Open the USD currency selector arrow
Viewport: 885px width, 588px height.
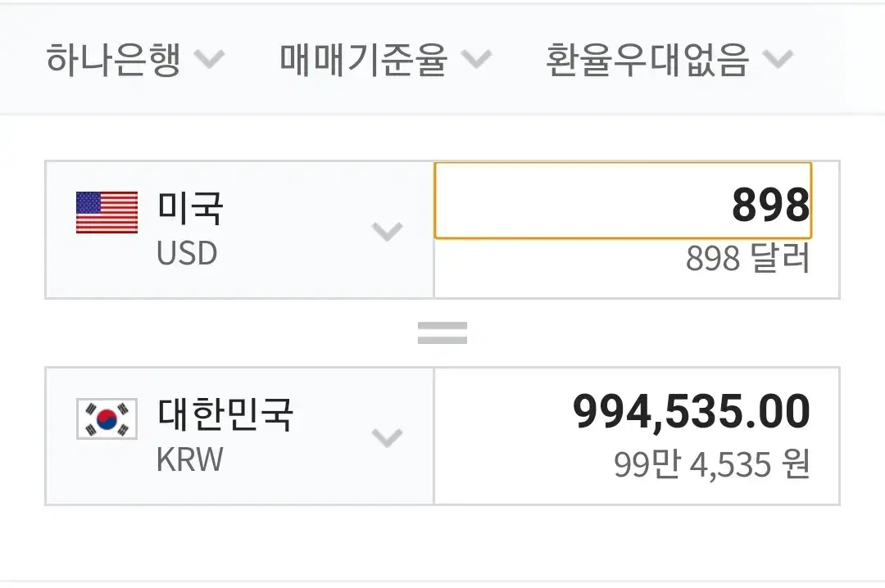pos(387,232)
